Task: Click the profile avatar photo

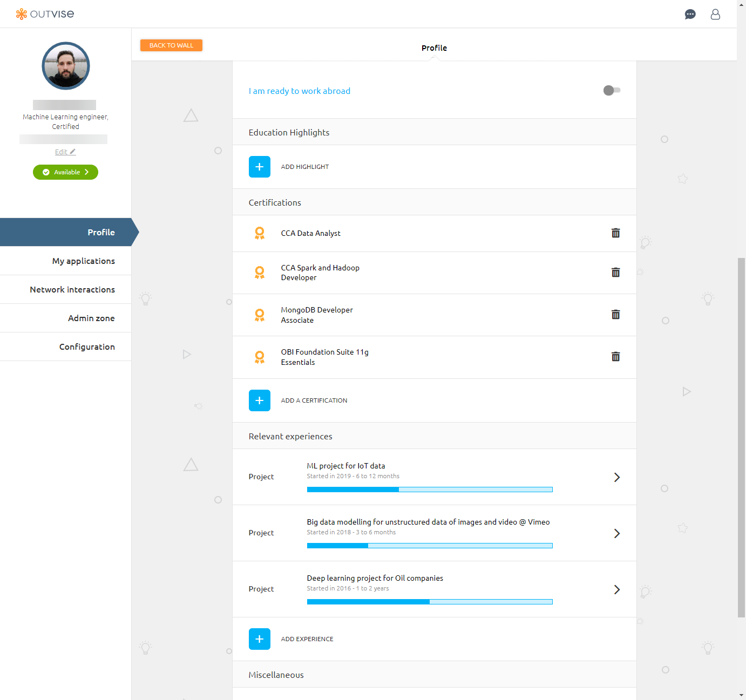Action: [66, 66]
